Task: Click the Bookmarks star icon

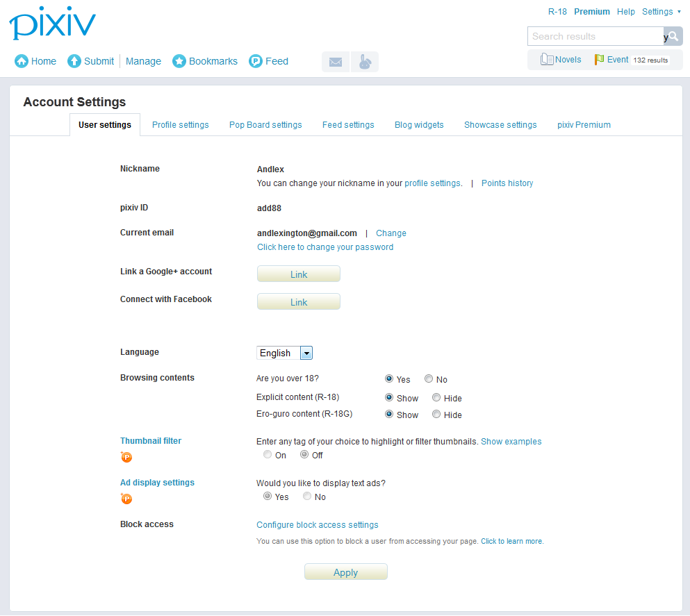Action: point(179,61)
